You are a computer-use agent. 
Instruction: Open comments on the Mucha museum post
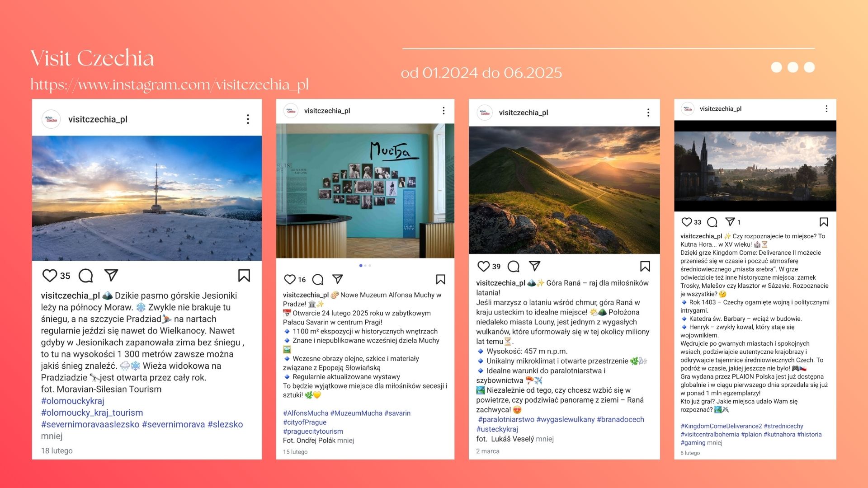point(318,280)
